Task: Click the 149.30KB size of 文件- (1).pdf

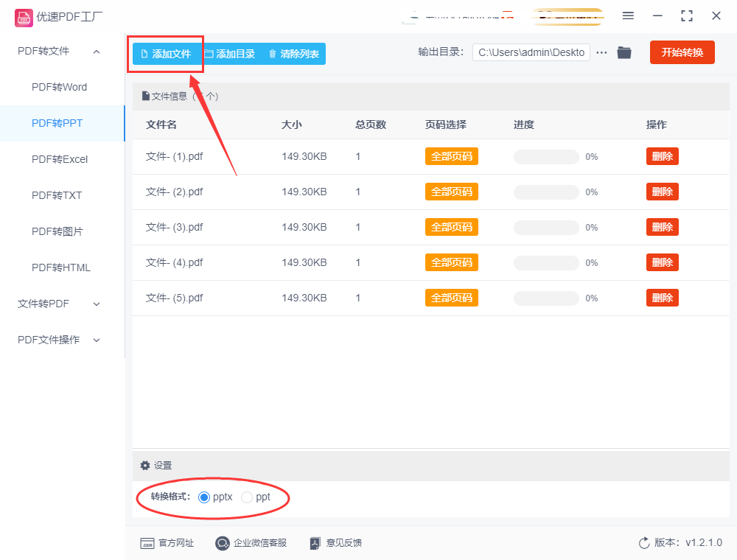Action: click(304, 156)
